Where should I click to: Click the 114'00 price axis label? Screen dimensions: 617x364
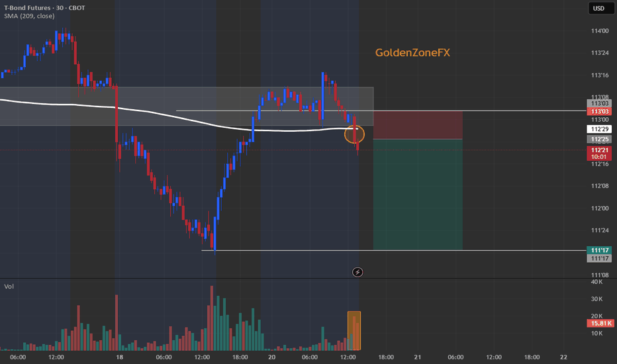click(600, 30)
